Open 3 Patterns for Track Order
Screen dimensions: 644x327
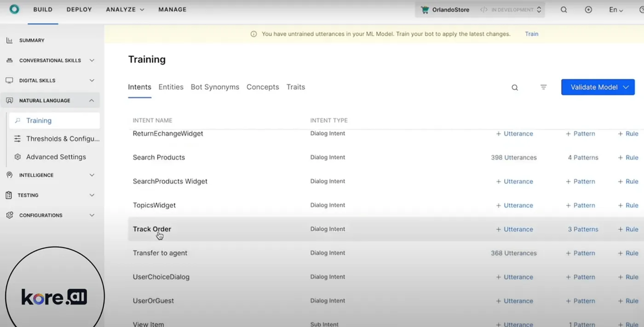click(583, 229)
